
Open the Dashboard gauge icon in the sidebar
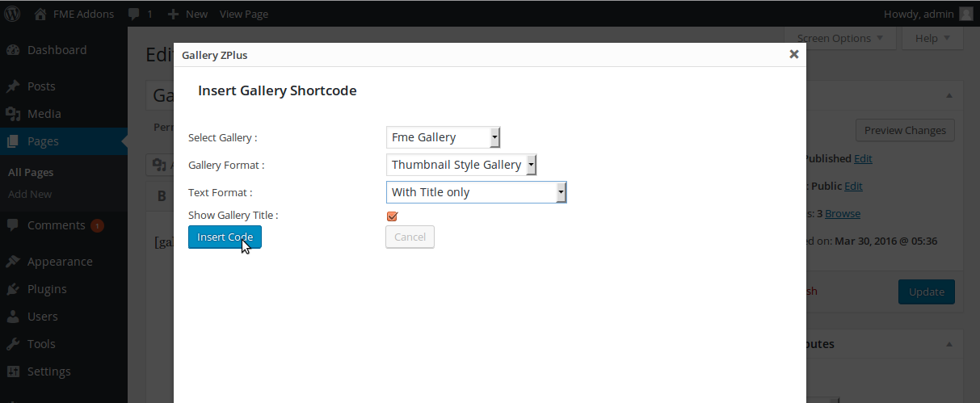pos(13,50)
